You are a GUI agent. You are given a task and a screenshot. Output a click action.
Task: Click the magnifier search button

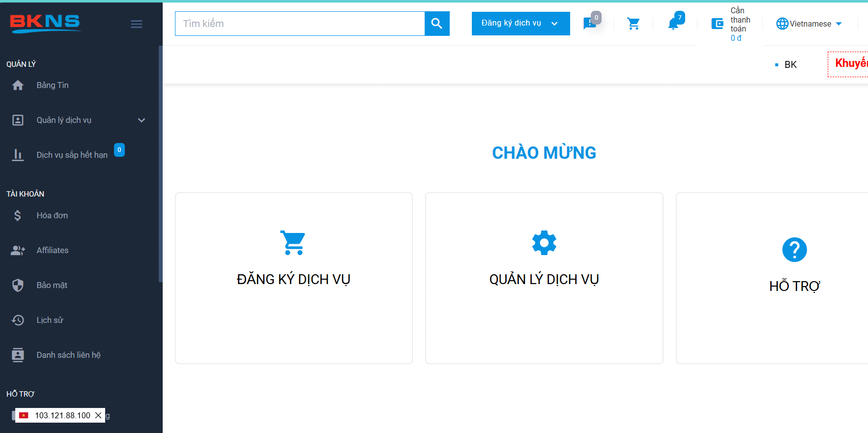point(436,24)
